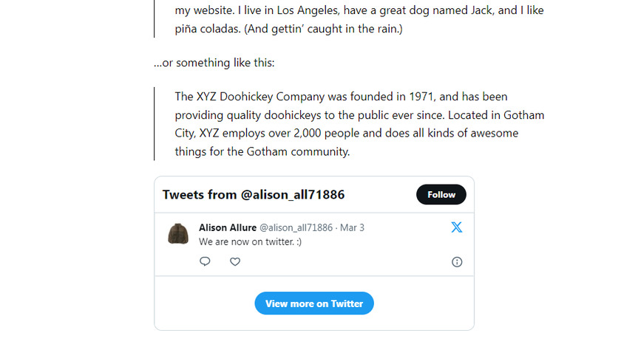
Task: Like the tweet with the heart icon
Action: (x=235, y=261)
